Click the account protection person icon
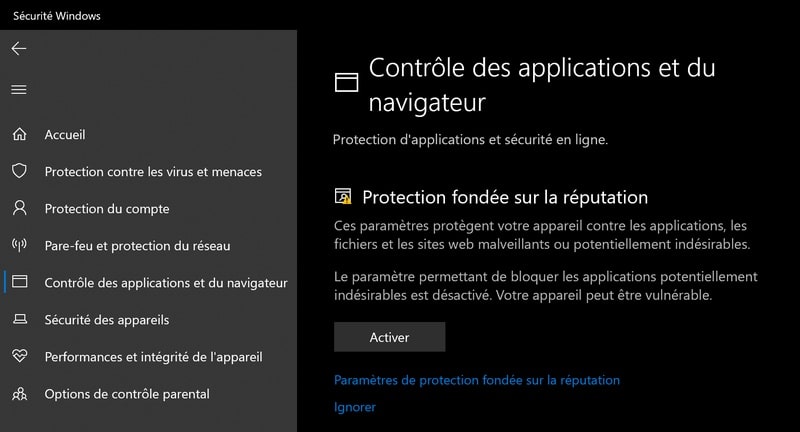The height and width of the screenshot is (432, 800). pos(19,208)
